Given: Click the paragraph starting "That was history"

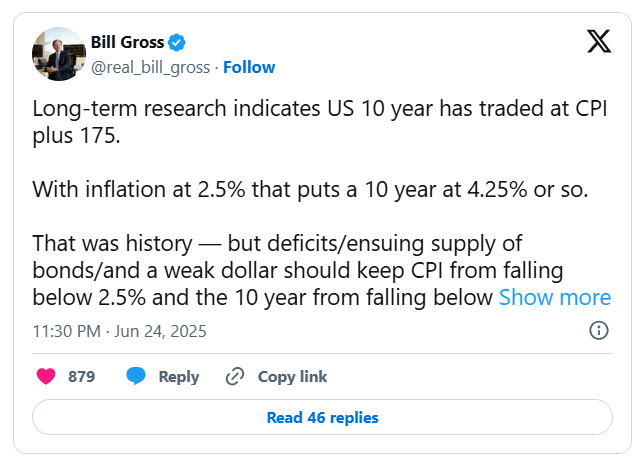Looking at the screenshot, I should point(300,270).
